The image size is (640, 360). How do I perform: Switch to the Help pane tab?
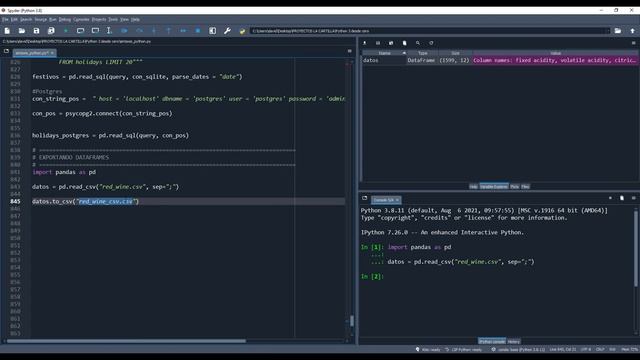[473, 187]
